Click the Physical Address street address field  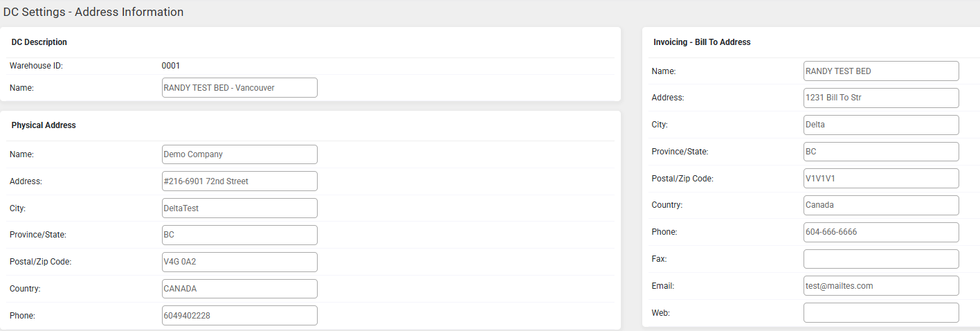239,181
